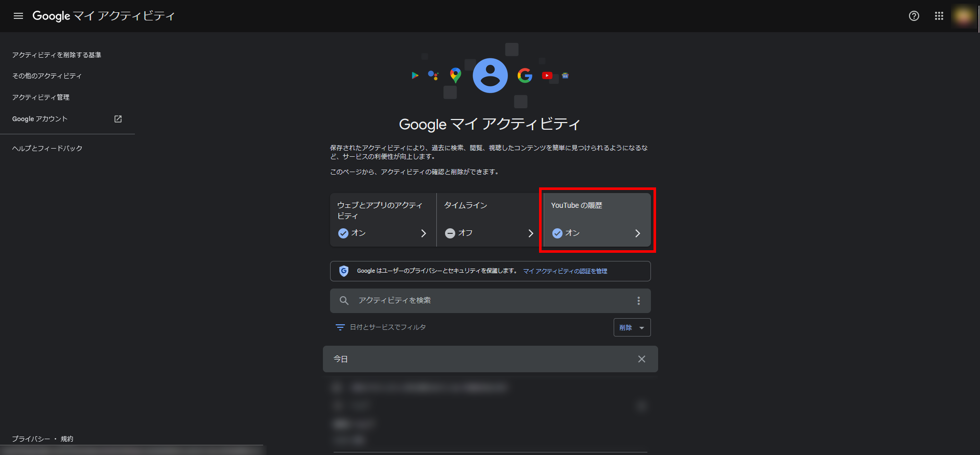Screen dimensions: 980x455
Task: Expand YouTube の履歴 chevron arrow
Action: click(638, 233)
